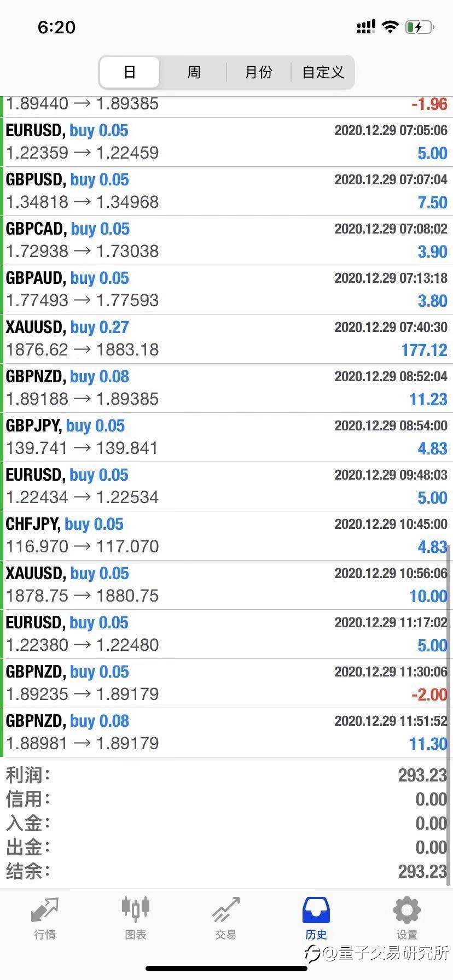This screenshot has width=453, height=980.
Task: Tap the GBPAUD buy 0.05 trade row
Action: point(226,289)
